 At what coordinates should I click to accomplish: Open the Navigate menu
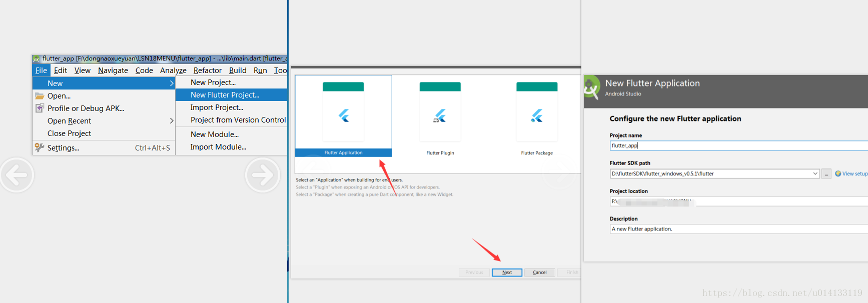(113, 70)
